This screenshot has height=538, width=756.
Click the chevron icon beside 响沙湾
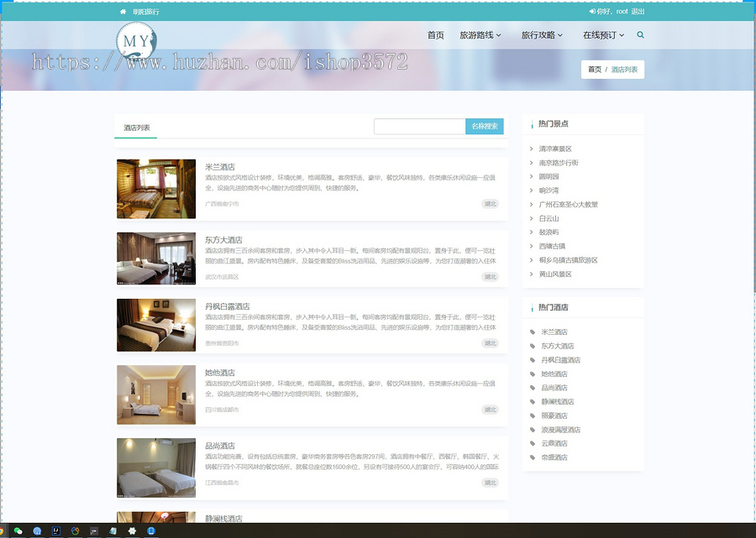(532, 191)
